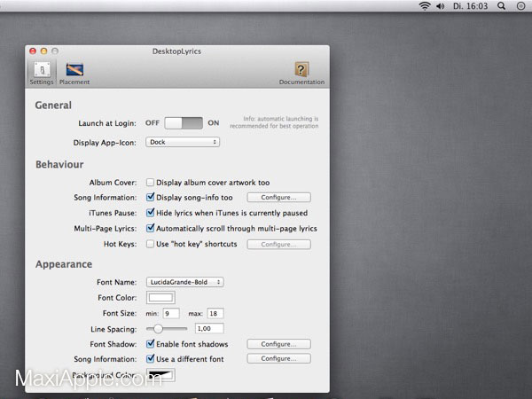Minimize the DesktopLyrics window
The height and width of the screenshot is (399, 532).
pyautogui.click(x=43, y=51)
